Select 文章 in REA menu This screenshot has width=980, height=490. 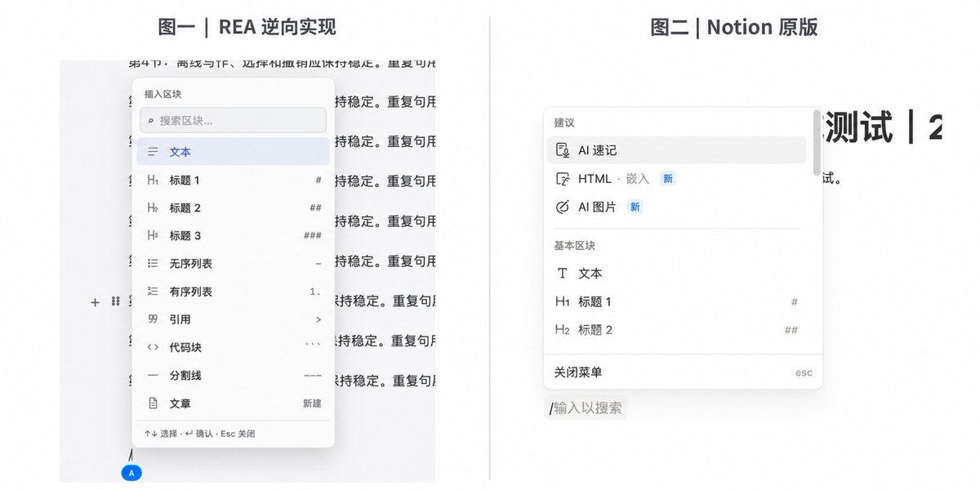[233, 403]
